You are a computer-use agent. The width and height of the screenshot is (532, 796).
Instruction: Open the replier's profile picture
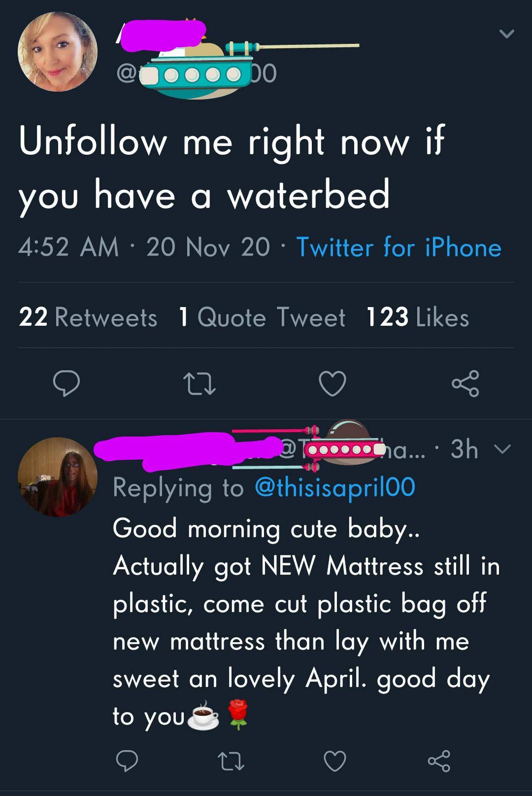point(58,477)
